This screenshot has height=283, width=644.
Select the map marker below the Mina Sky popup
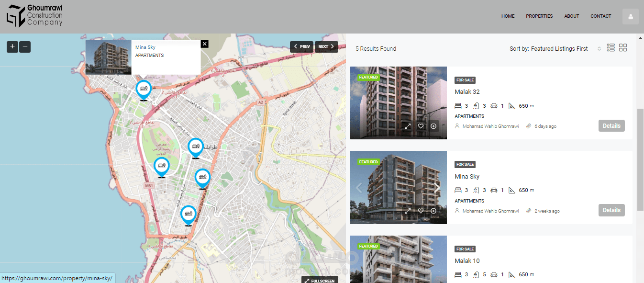144,90
